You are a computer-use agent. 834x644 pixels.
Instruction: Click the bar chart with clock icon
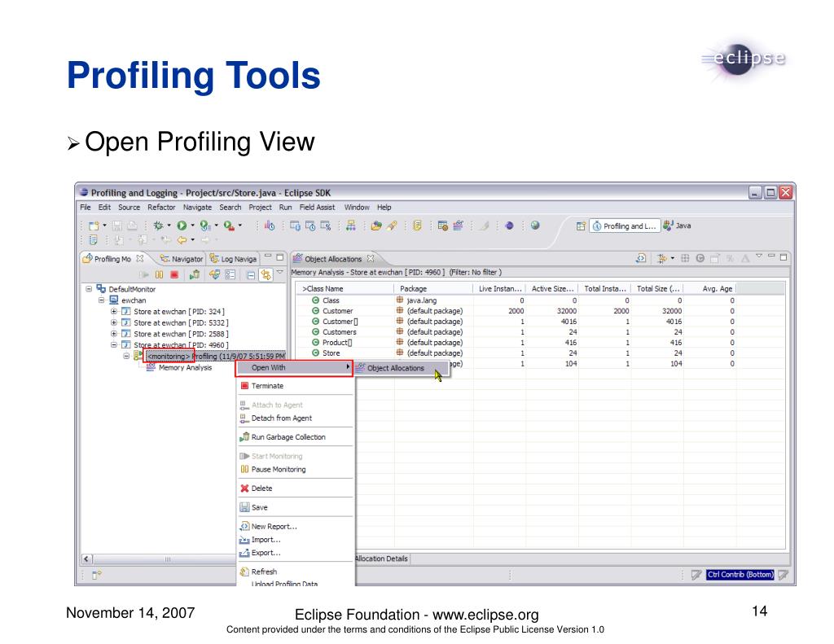[270, 226]
